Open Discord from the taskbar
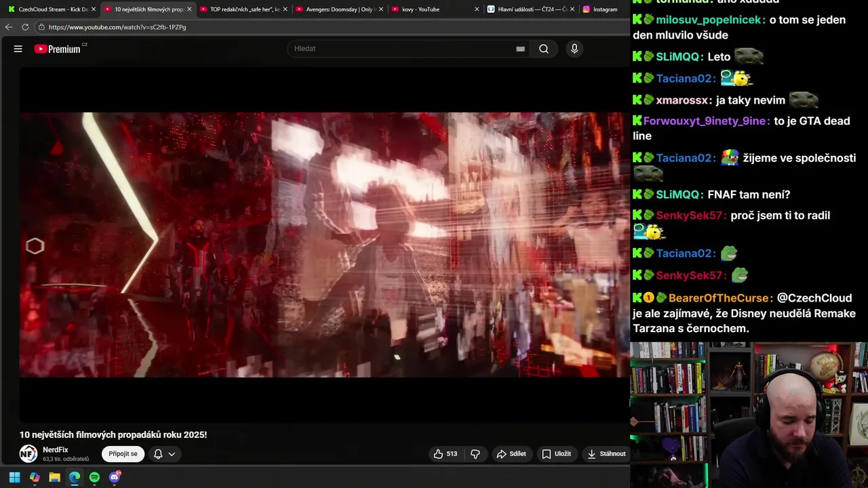This screenshot has width=868, height=488. (x=115, y=477)
